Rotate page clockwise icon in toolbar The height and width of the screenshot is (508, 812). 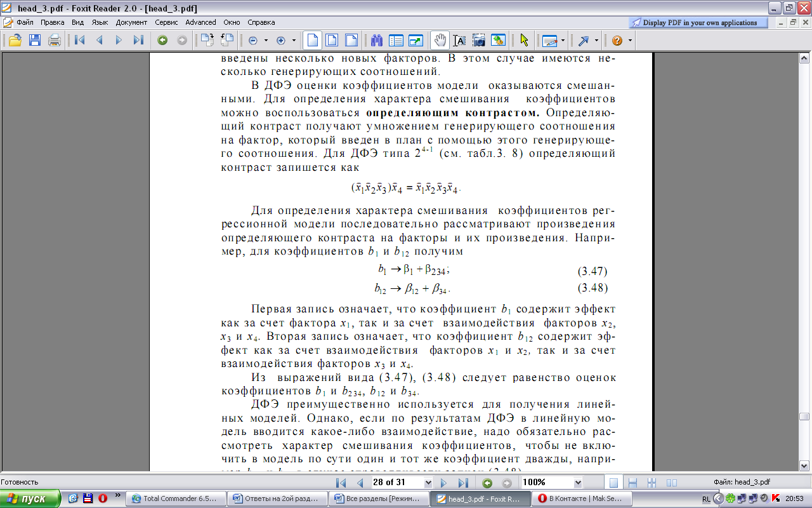click(207, 41)
